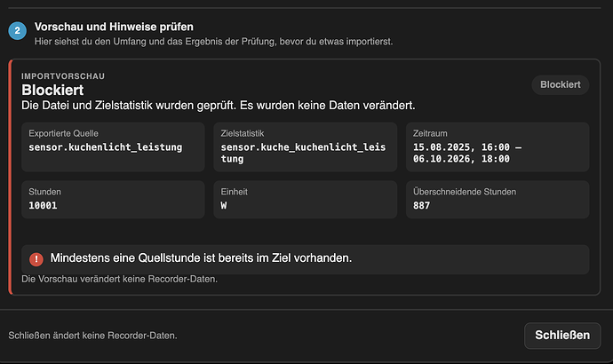
Task: Click the Die Vorschau verändert keine Recorder-Daten note
Action: tap(119, 280)
